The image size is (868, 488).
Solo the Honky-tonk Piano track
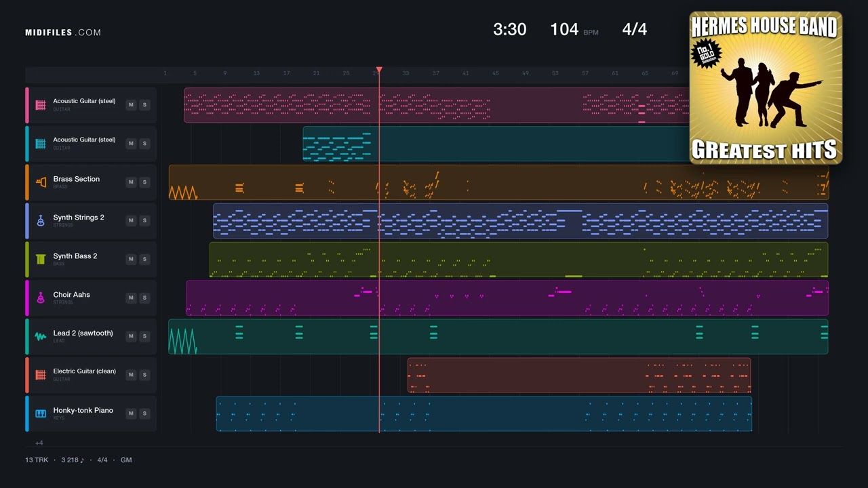pyautogui.click(x=144, y=413)
